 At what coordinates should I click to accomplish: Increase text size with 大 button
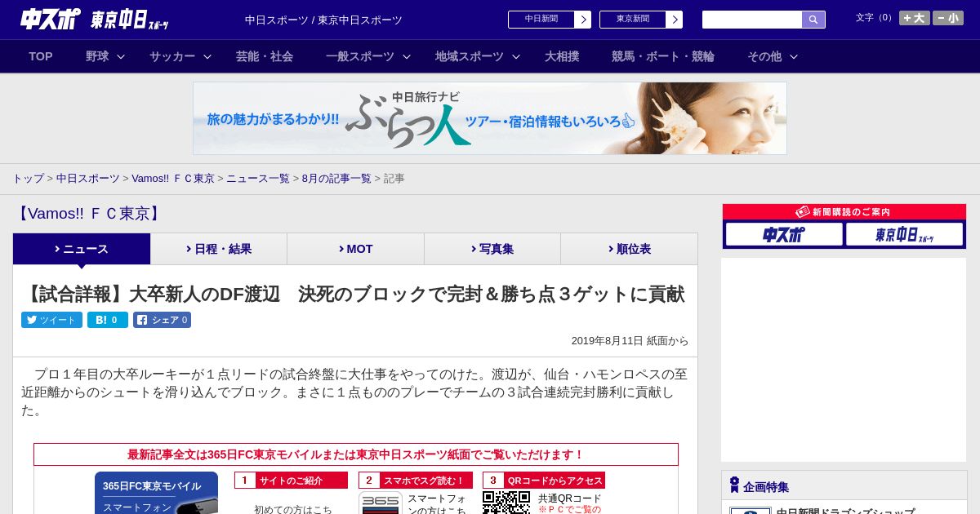point(915,18)
